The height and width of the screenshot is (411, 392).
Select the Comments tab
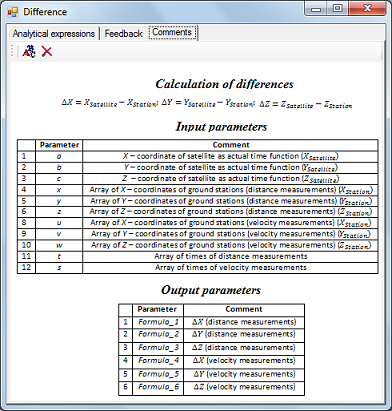(x=172, y=32)
